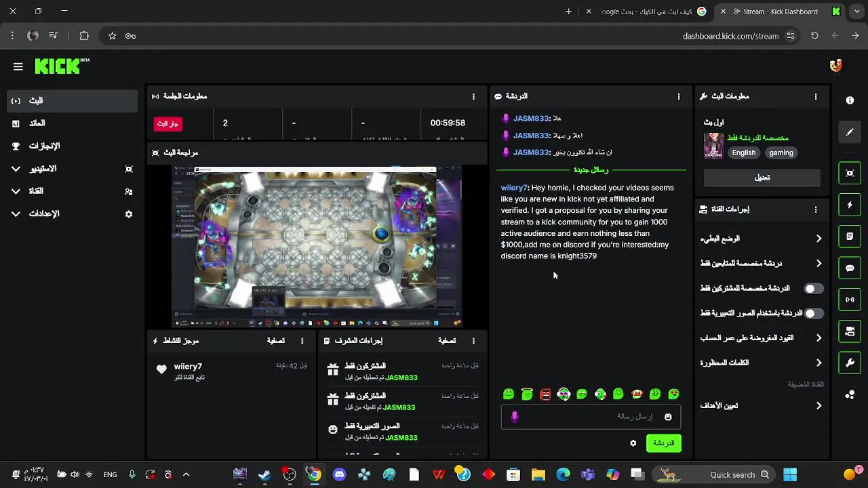Viewport: 868px width, 488px height.
Task: Focus the chat message input field
Action: click(x=591, y=417)
